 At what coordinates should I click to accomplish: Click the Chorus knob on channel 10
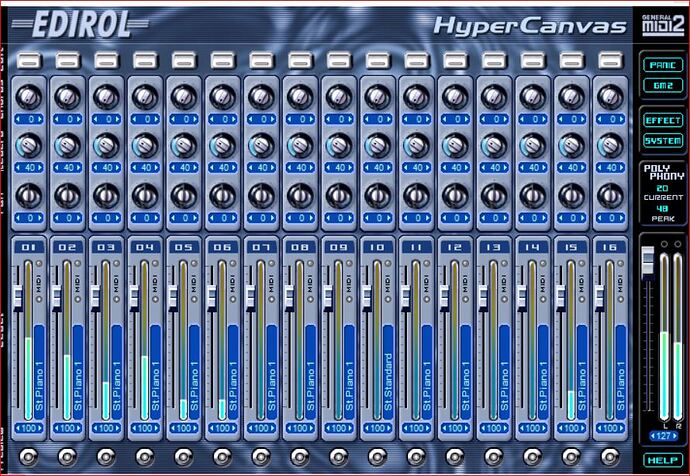(x=378, y=97)
